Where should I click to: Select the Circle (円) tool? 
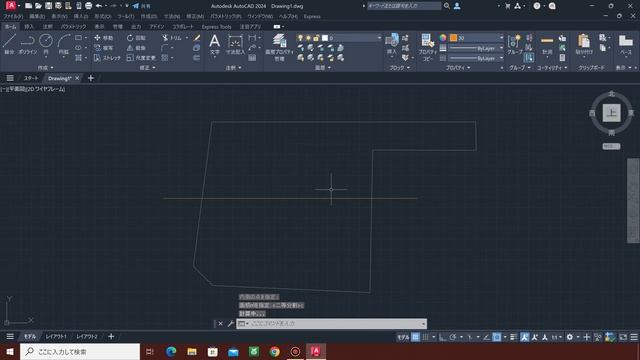pos(46,44)
